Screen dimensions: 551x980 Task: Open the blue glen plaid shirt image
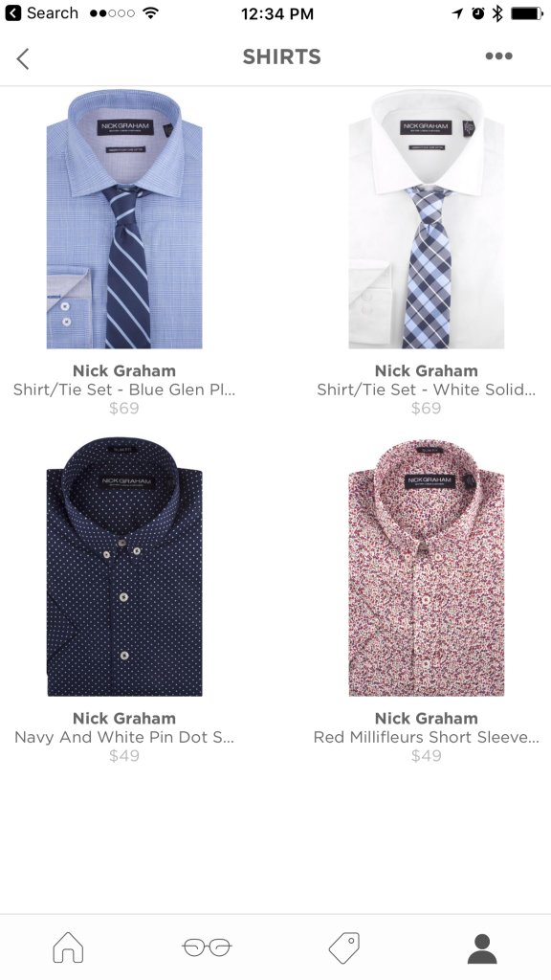124,219
